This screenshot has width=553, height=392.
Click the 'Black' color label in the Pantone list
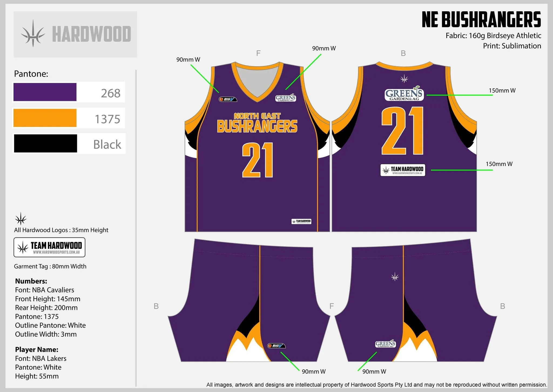click(107, 144)
